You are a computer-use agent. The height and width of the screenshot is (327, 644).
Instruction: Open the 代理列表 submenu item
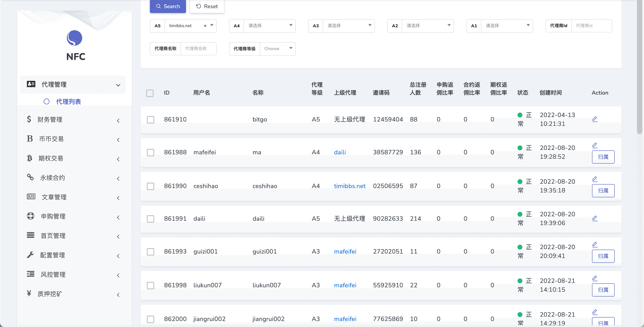coord(68,102)
